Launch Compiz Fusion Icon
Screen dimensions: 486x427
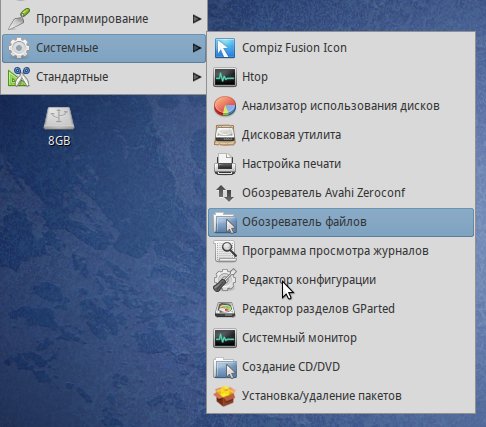click(x=341, y=48)
